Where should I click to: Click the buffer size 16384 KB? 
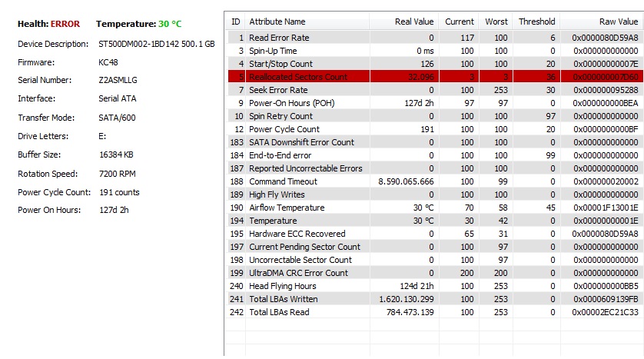(116, 155)
